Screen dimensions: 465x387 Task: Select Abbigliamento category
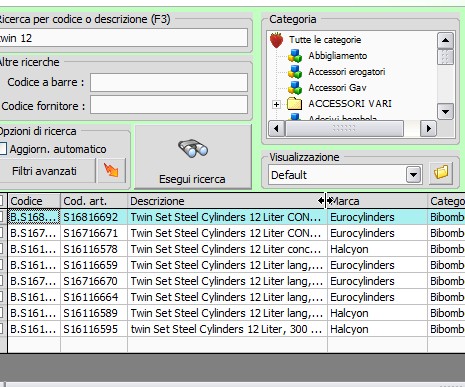[x=338, y=56]
